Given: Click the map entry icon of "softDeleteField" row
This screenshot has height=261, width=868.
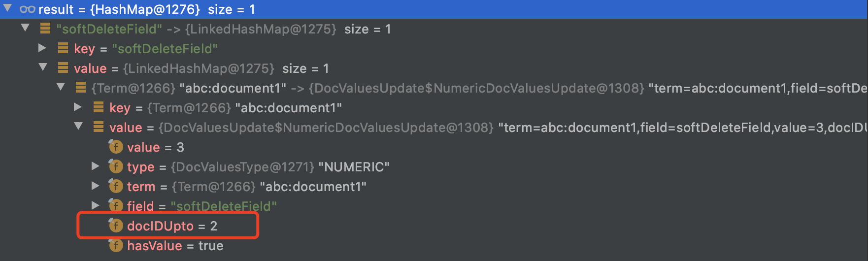Looking at the screenshot, I should coord(45,29).
